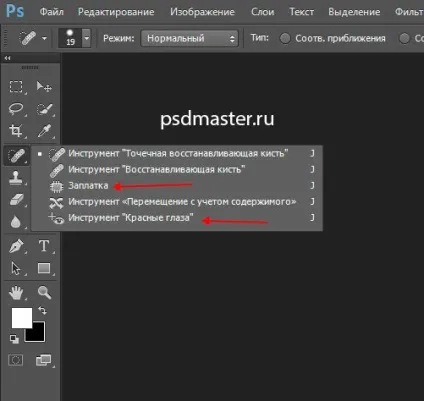Select the Zoom magnifier tool
Image resolution: width=424 pixels, height=401 pixels.
(x=44, y=292)
